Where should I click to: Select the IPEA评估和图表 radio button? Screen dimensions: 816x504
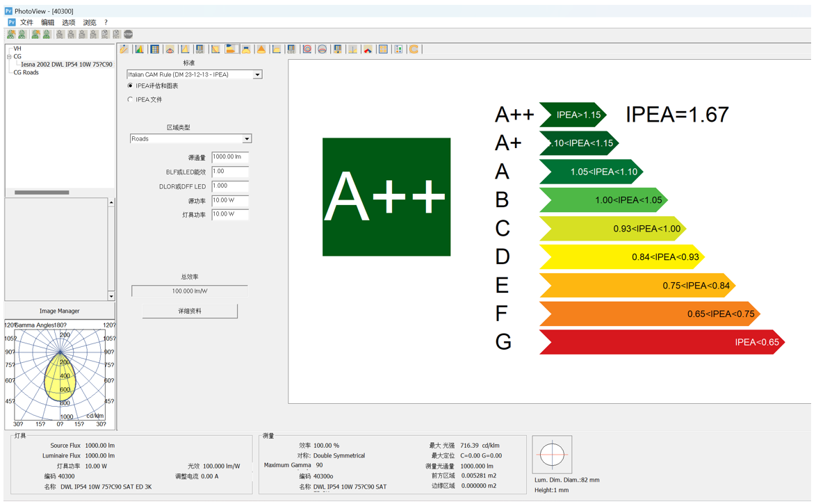coord(131,86)
